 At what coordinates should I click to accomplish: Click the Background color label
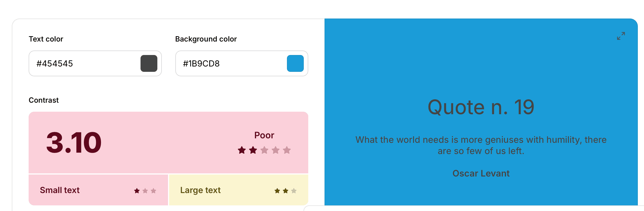coord(206,39)
